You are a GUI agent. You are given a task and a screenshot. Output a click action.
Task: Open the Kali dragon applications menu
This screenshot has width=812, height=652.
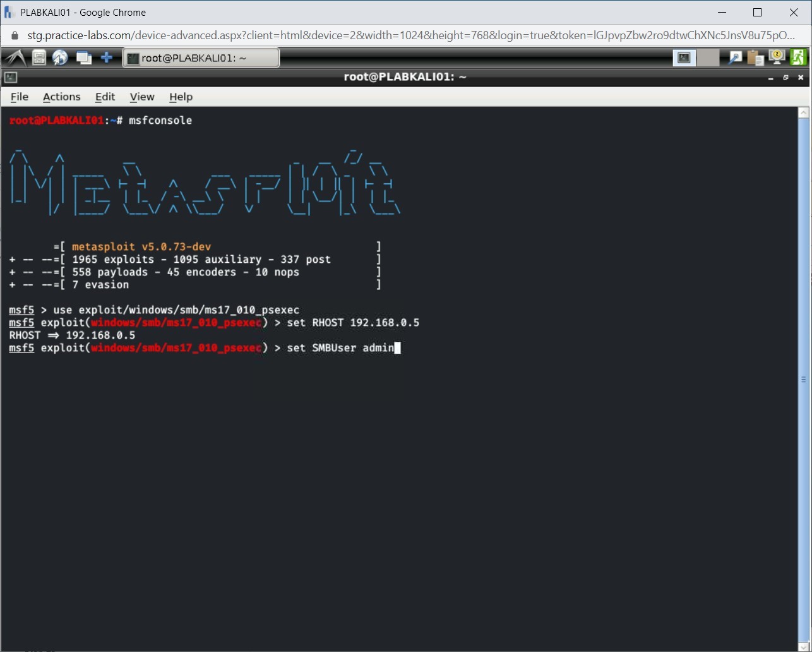[x=15, y=58]
